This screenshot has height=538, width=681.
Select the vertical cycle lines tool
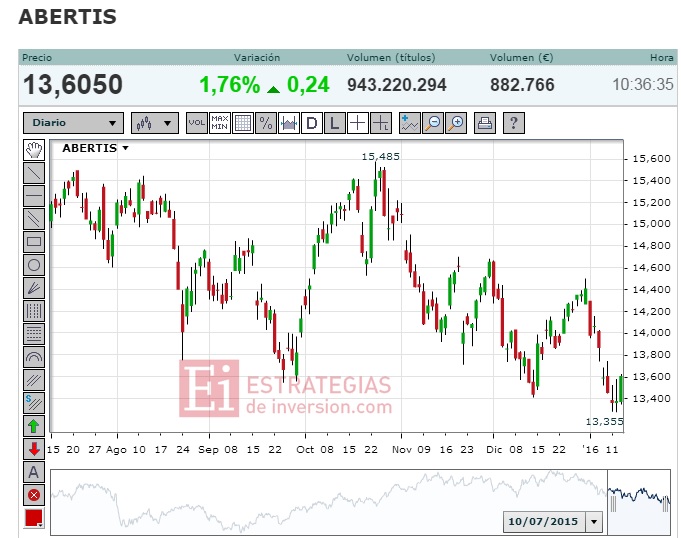coord(33,311)
